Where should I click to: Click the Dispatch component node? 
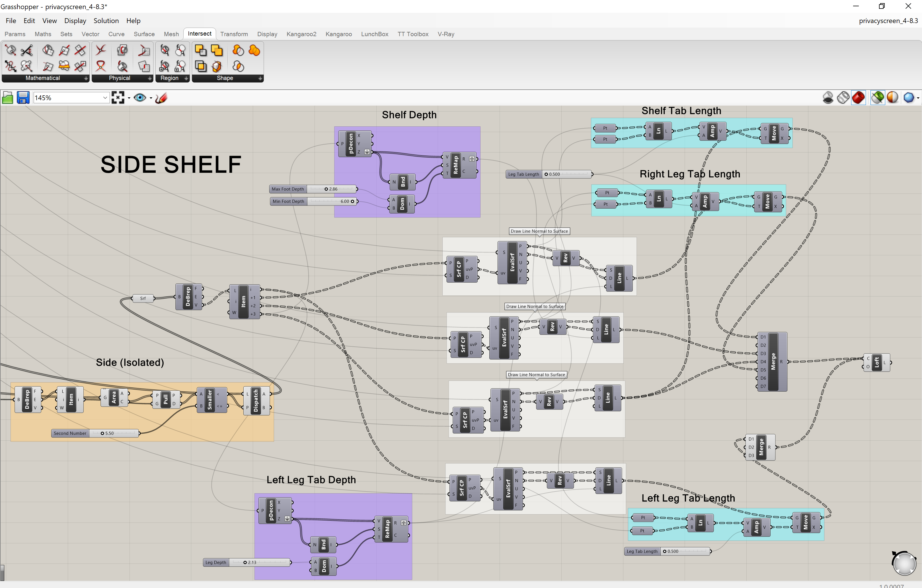[256, 400]
